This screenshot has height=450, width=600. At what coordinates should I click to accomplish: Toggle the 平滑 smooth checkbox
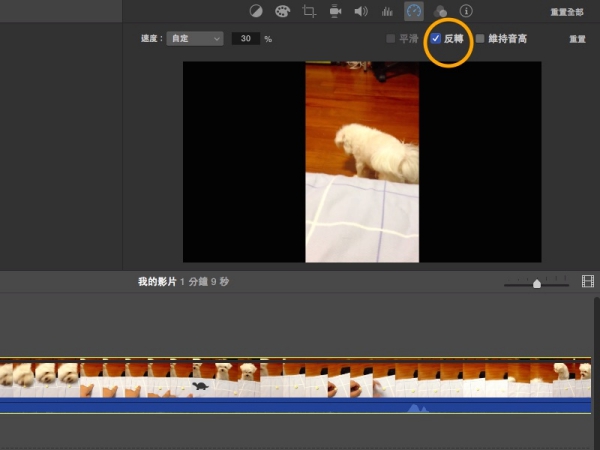click(391, 39)
